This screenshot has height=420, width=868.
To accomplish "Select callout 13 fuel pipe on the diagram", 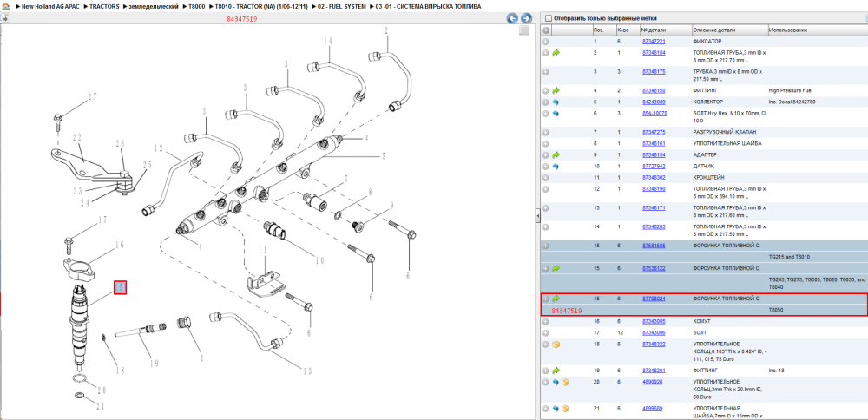I will [x=307, y=371].
